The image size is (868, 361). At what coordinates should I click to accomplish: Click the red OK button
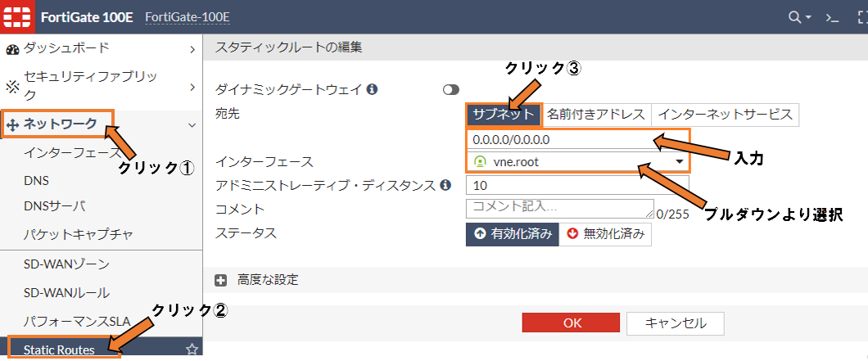click(571, 323)
